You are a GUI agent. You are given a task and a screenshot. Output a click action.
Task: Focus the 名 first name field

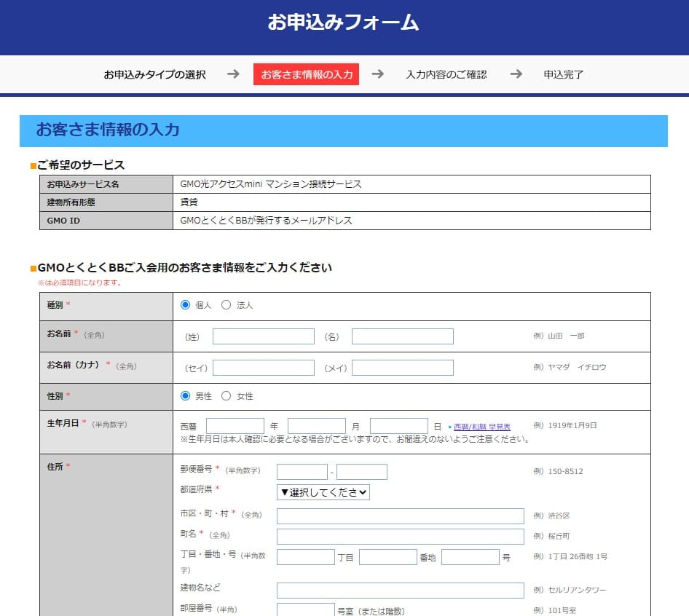(x=403, y=336)
